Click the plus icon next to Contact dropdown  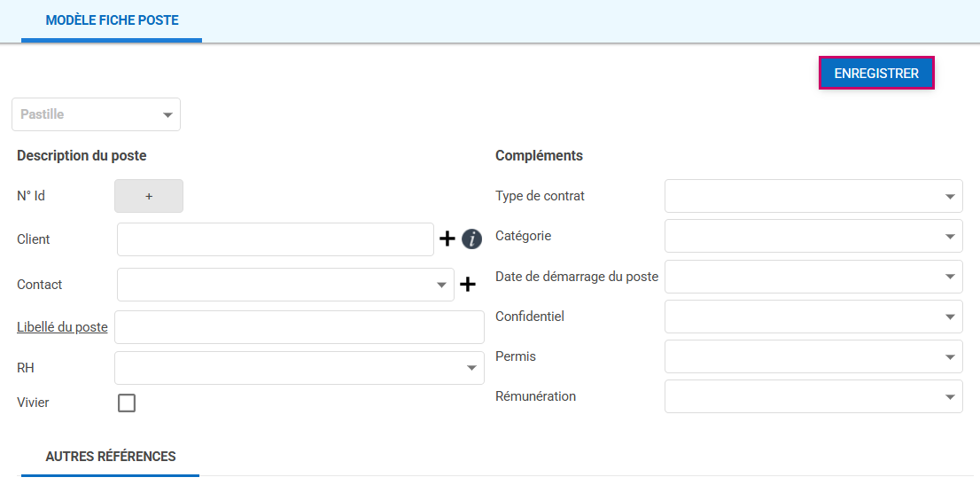pos(468,285)
